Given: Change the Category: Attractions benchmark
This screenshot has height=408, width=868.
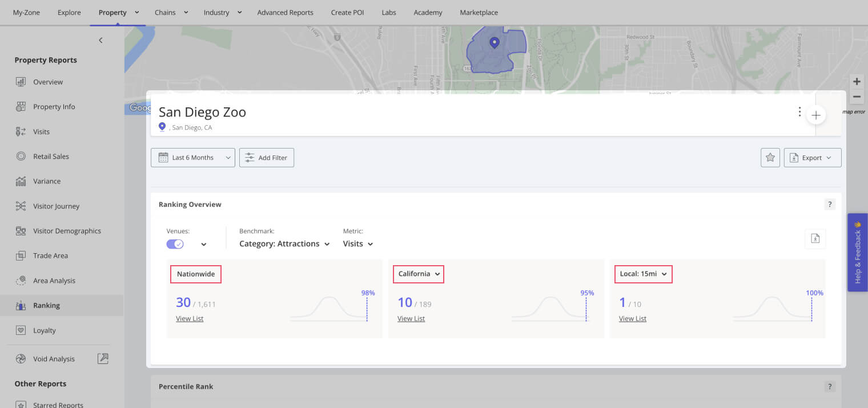Looking at the screenshot, I should (284, 243).
